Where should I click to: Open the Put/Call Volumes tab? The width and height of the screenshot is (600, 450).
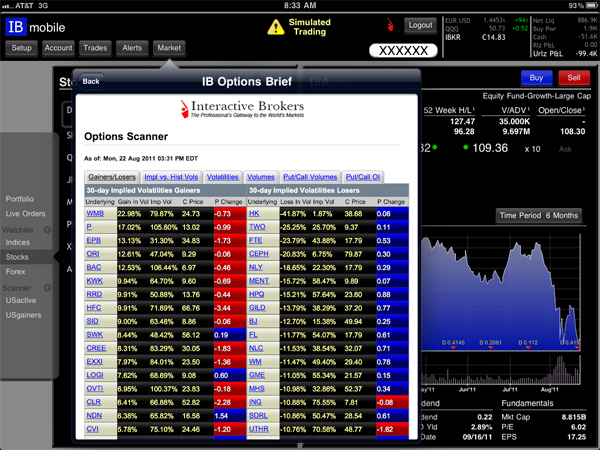click(x=310, y=177)
